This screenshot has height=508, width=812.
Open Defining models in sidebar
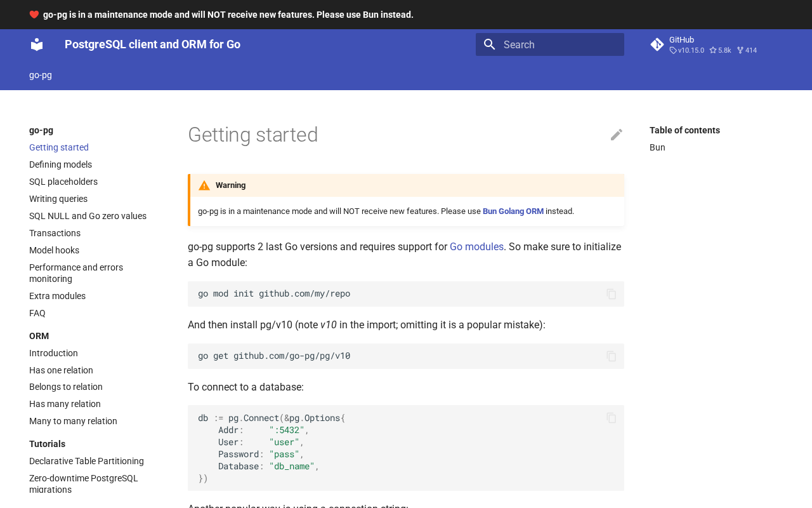[x=60, y=164]
